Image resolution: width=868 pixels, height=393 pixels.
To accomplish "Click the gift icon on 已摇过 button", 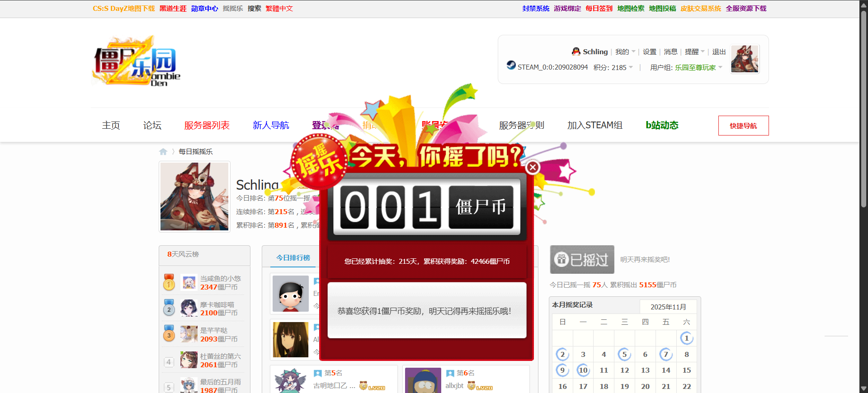I will point(561,259).
